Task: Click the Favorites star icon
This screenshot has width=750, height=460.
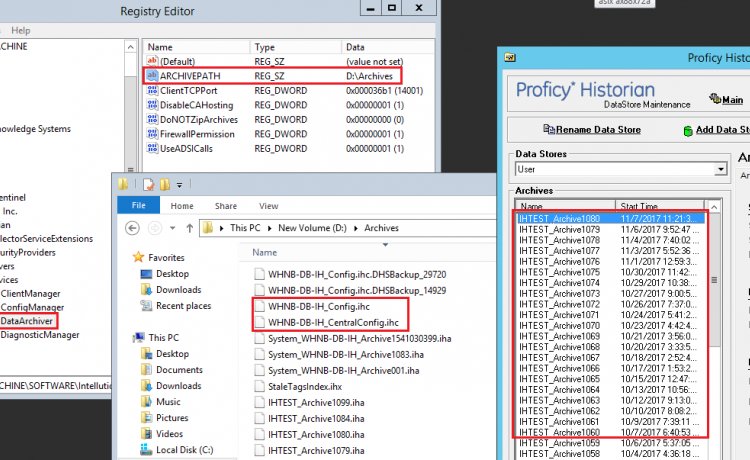Action: (x=138, y=257)
